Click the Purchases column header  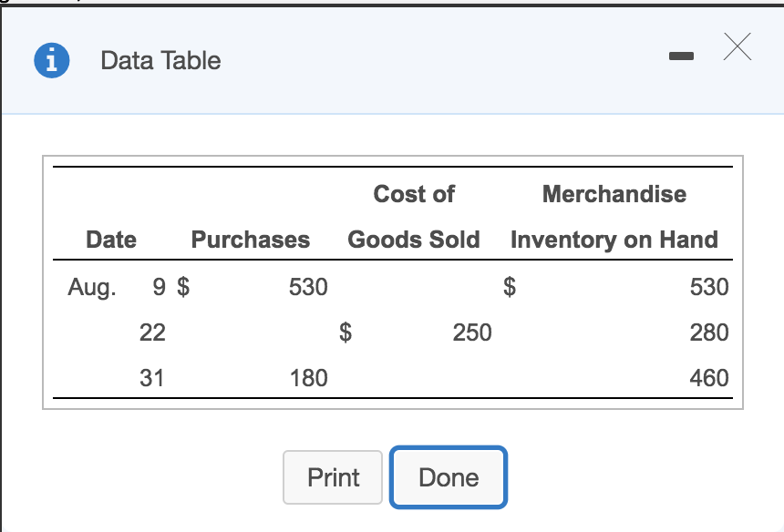coord(250,240)
